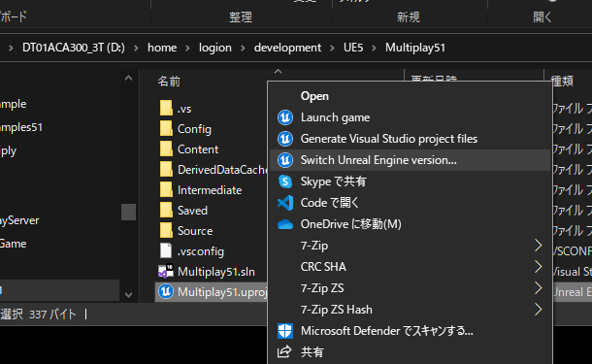Image resolution: width=592 pixels, height=364 pixels.
Task: Click the Source folder icon
Action: (x=166, y=231)
